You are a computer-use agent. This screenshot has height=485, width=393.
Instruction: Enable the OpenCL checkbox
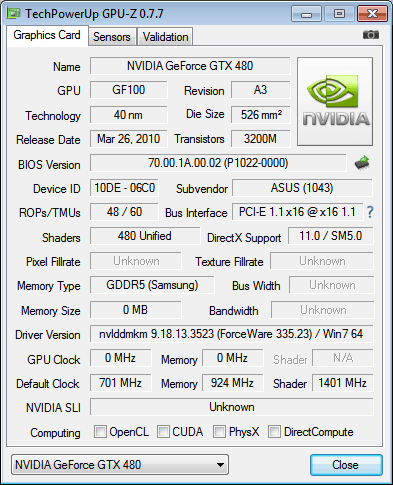point(100,431)
